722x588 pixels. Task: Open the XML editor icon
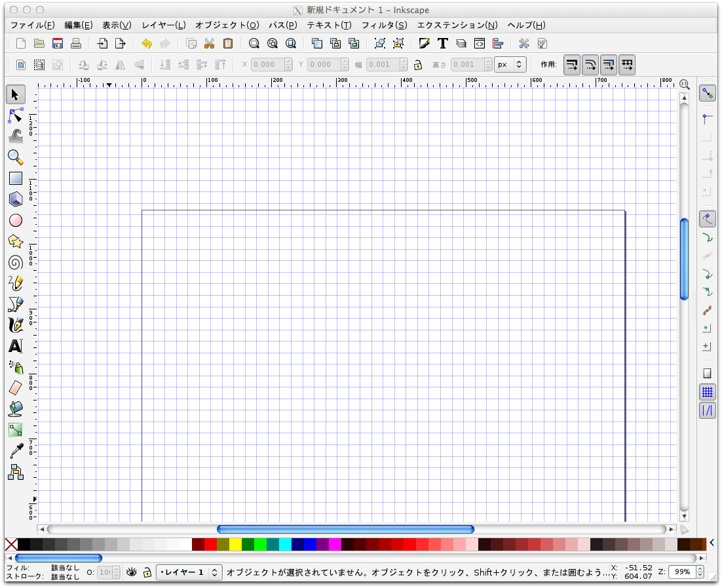[480, 43]
